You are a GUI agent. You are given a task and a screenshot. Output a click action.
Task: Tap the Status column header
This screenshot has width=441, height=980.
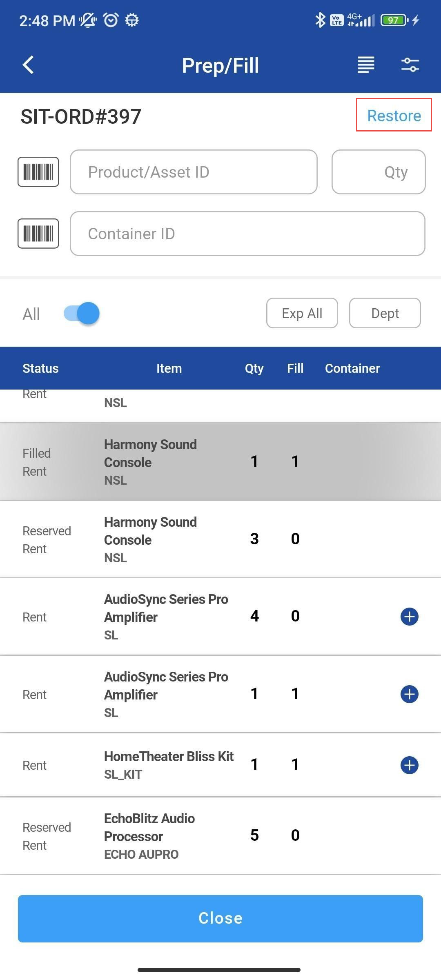click(40, 368)
